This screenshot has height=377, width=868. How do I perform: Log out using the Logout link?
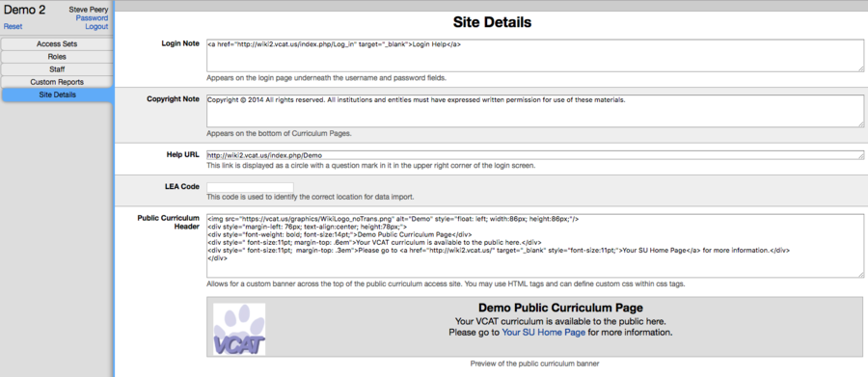tap(96, 27)
